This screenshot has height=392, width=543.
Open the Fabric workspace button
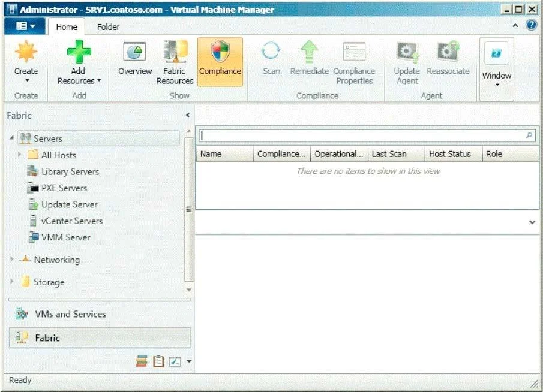tap(100, 337)
